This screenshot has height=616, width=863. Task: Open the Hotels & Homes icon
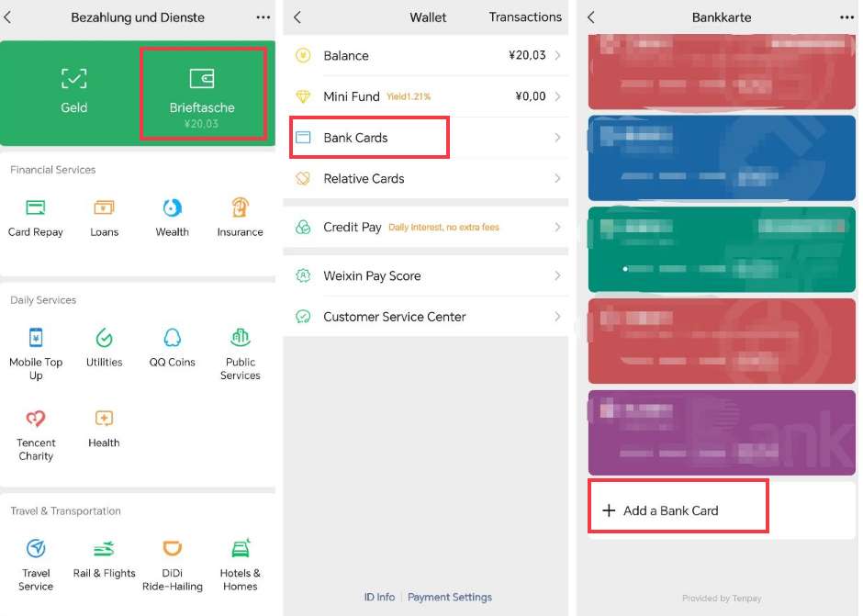coord(240,548)
